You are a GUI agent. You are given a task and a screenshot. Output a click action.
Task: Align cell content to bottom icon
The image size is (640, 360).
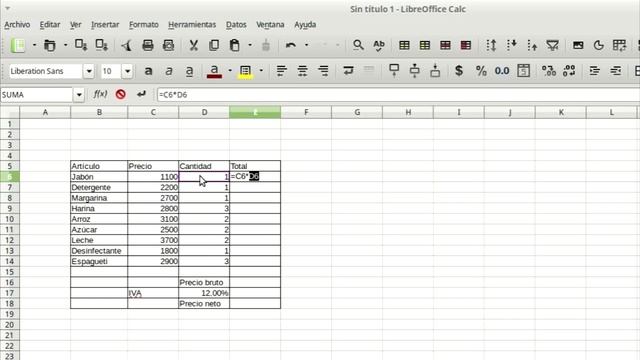pos(435,71)
